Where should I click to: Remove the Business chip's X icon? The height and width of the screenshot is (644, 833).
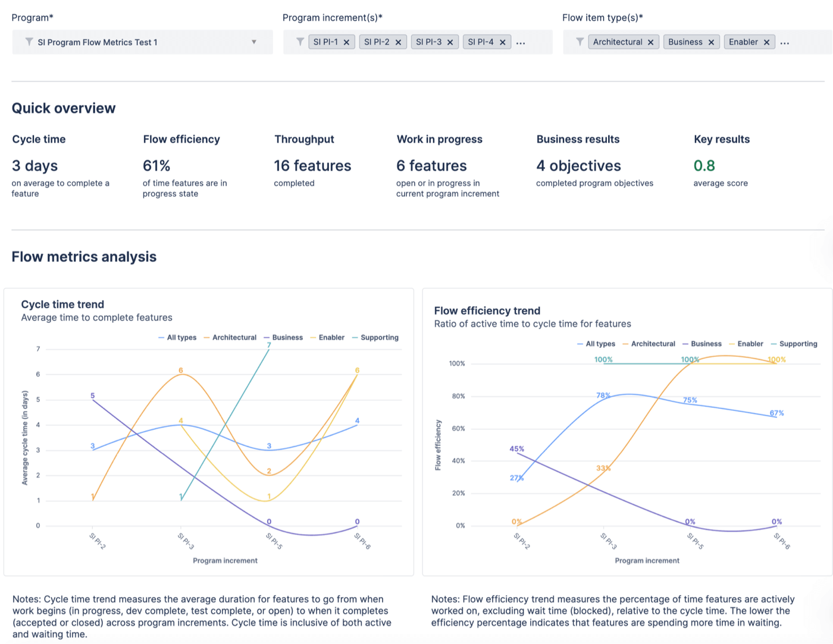712,42
